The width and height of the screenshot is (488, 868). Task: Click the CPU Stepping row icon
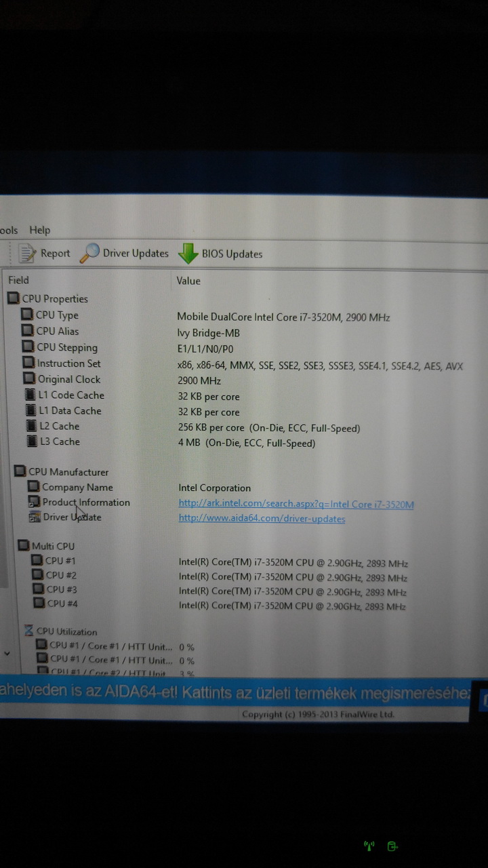28,347
